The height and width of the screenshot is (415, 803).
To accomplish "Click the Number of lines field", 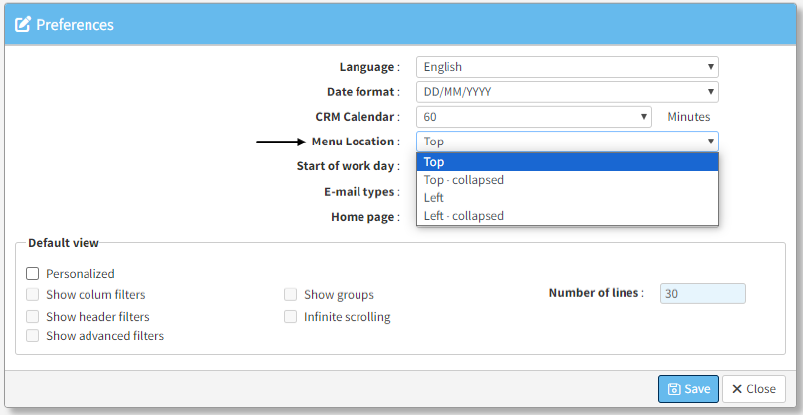I will coord(702,294).
